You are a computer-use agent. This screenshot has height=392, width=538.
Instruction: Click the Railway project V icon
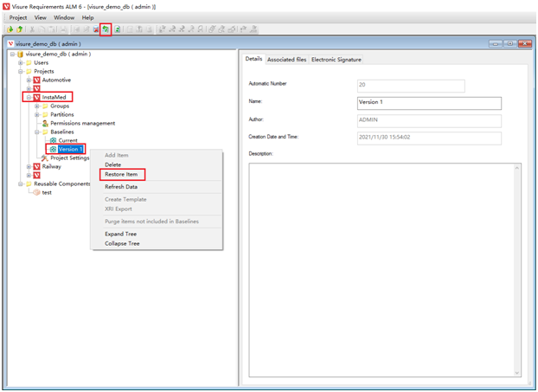36,166
